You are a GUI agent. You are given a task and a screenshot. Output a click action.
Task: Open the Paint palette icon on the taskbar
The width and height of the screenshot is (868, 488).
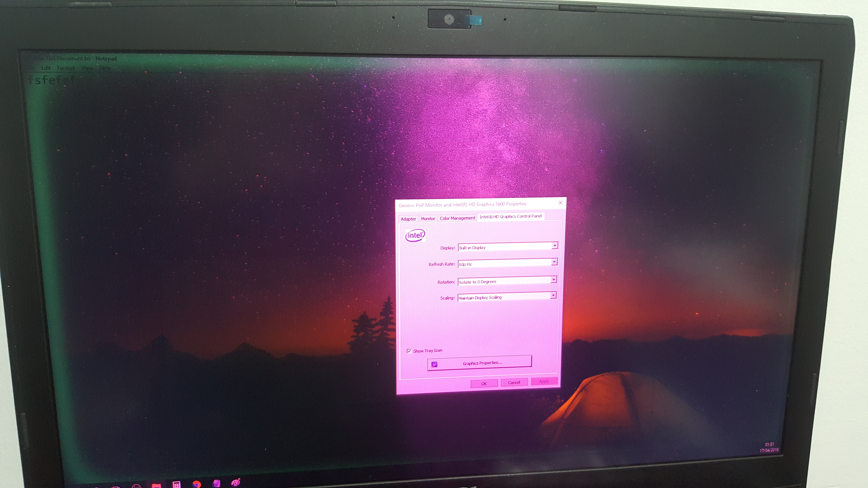click(236, 482)
